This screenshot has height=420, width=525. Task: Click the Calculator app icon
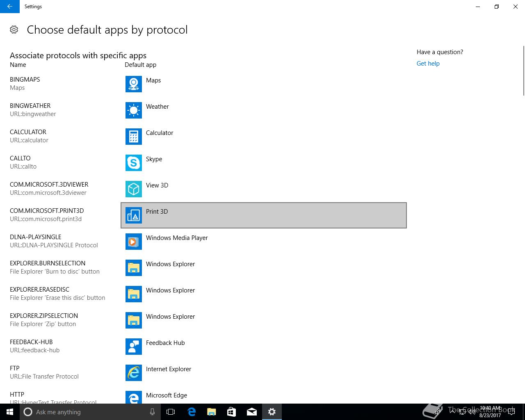(x=134, y=137)
